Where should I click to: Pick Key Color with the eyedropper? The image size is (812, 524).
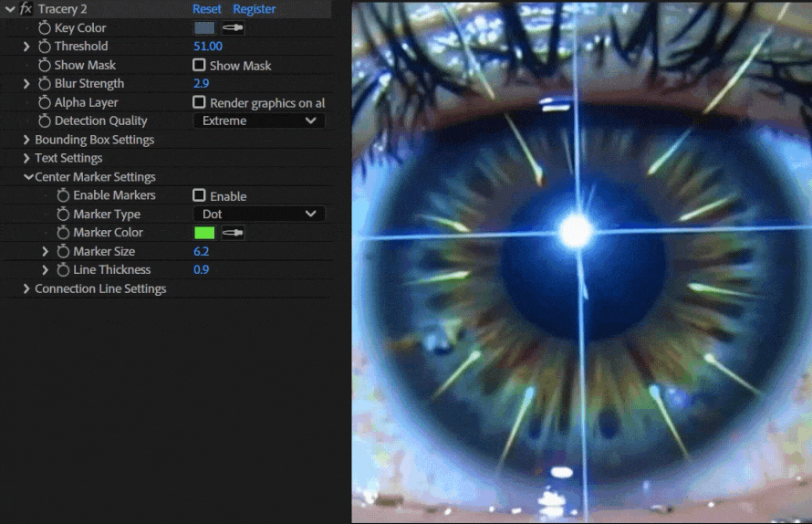233,28
